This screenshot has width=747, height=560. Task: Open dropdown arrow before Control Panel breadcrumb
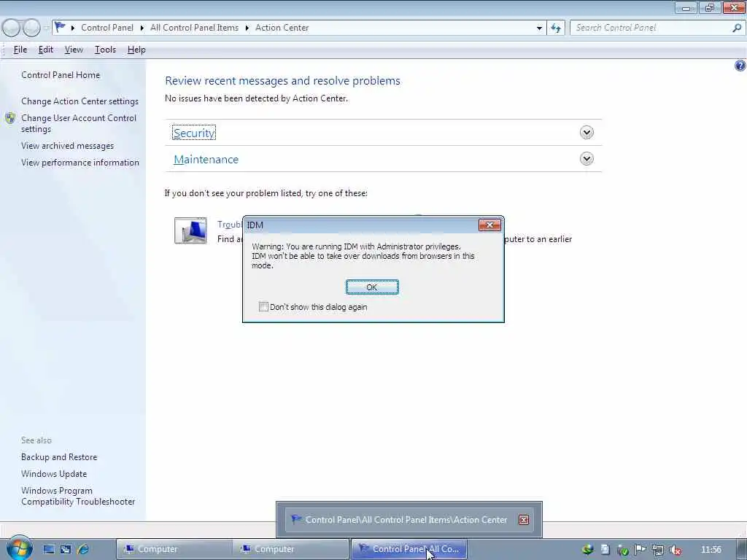click(73, 28)
